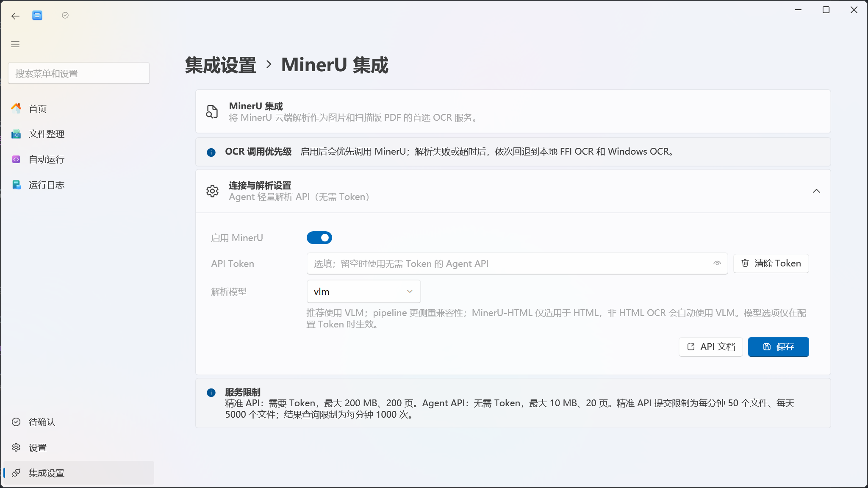This screenshot has height=488, width=868.
Task: Toggle the hamburger navigation menu
Action: click(15, 44)
